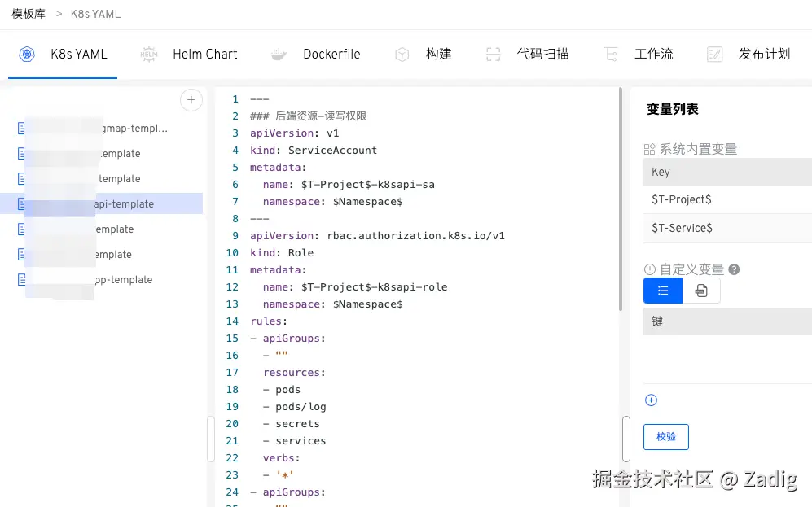Screen dimensions: 812x507
Task: Click the 校验 validate button
Action: click(666, 437)
